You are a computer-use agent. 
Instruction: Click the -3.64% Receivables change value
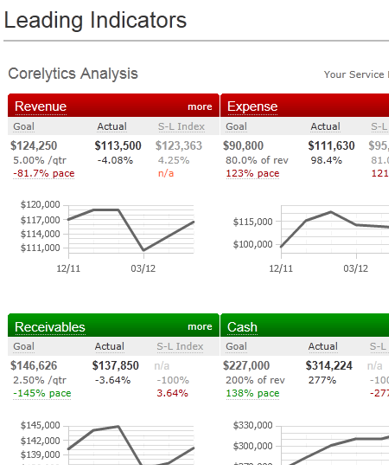coord(113,380)
